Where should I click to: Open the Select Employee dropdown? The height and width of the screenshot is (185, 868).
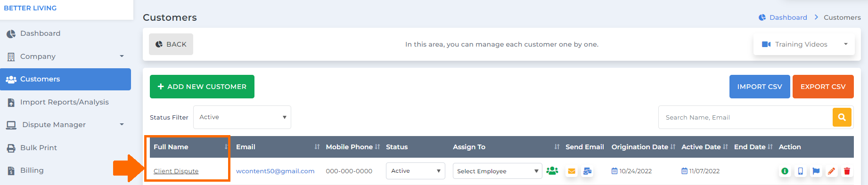(x=497, y=171)
